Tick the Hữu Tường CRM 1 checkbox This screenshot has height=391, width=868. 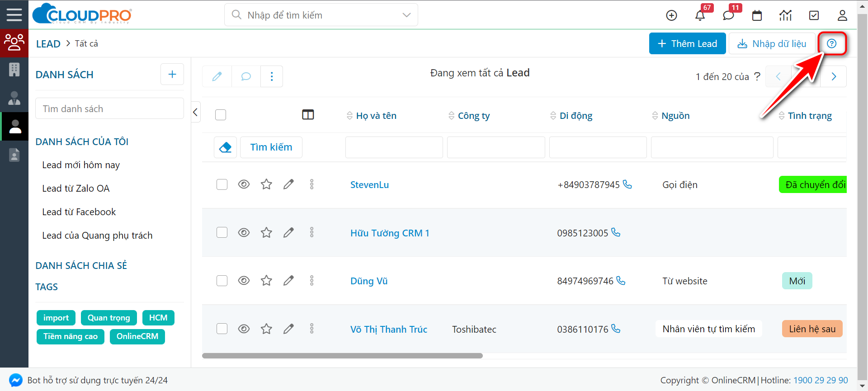pyautogui.click(x=222, y=232)
